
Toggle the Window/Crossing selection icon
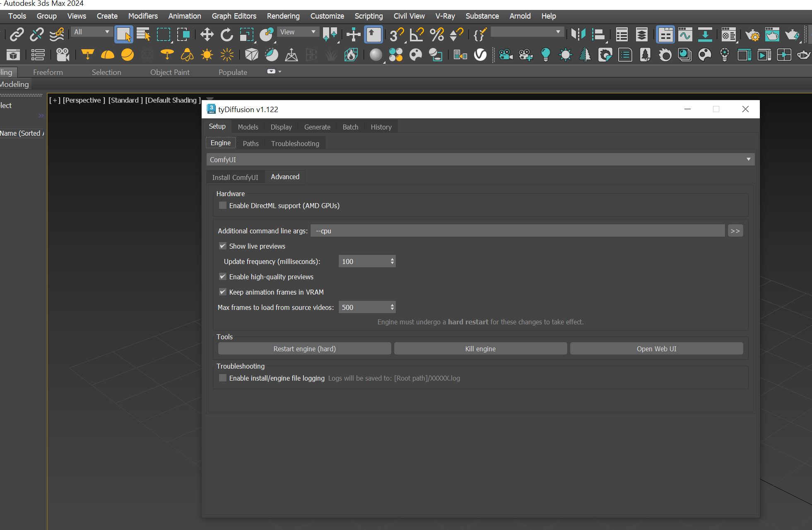click(x=183, y=34)
